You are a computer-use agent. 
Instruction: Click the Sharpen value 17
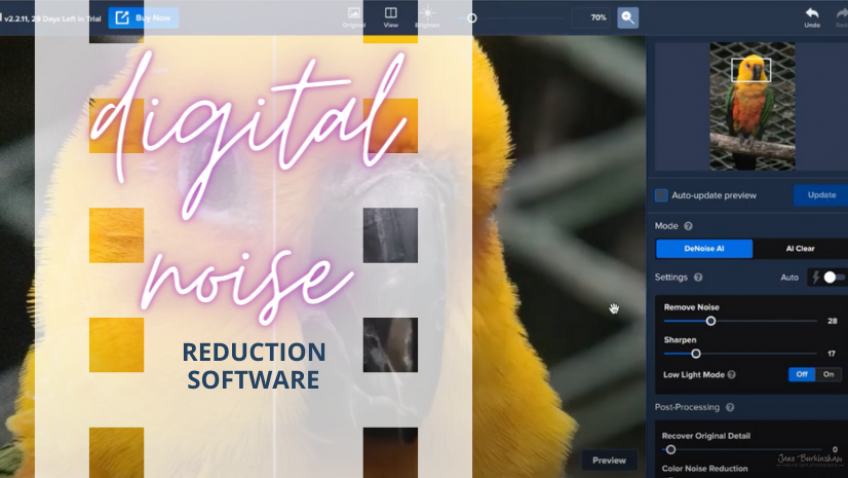(x=832, y=354)
